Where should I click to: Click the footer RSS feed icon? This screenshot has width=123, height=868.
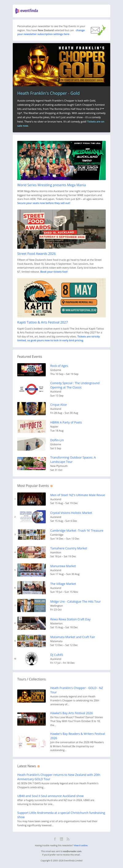(x=68, y=839)
